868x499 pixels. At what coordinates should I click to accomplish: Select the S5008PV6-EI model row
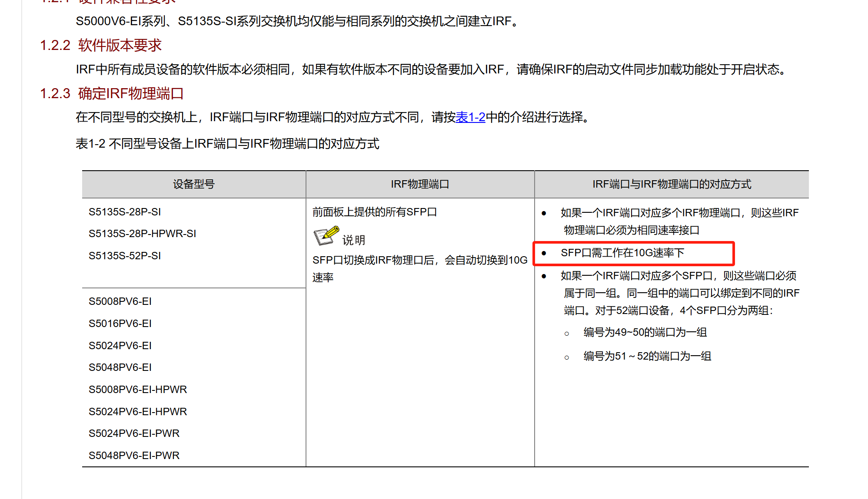point(120,301)
